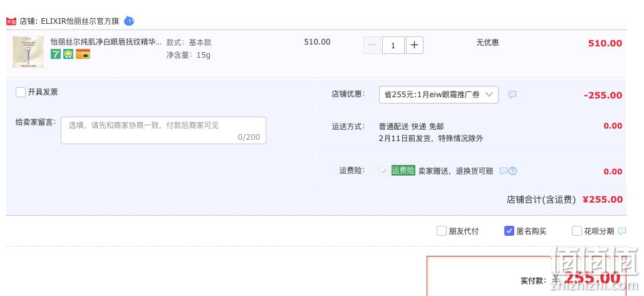Click the red subtotal 510.00
644x296 pixels.
[605, 43]
